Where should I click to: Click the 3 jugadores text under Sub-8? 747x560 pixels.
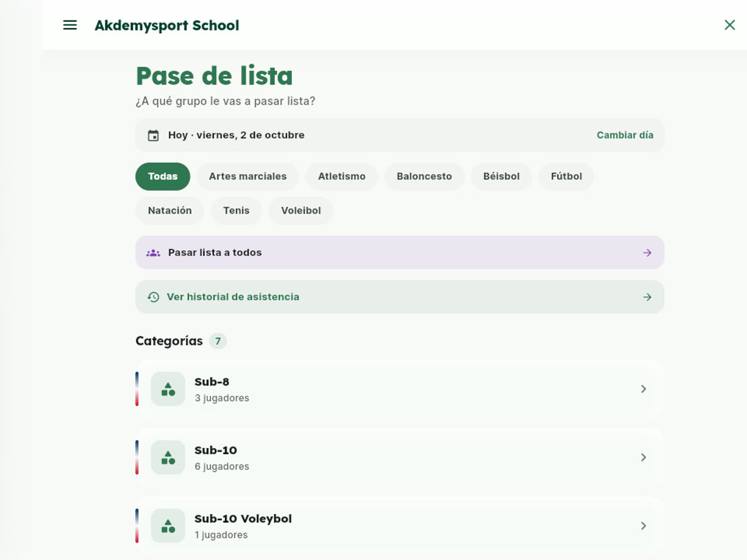222,398
